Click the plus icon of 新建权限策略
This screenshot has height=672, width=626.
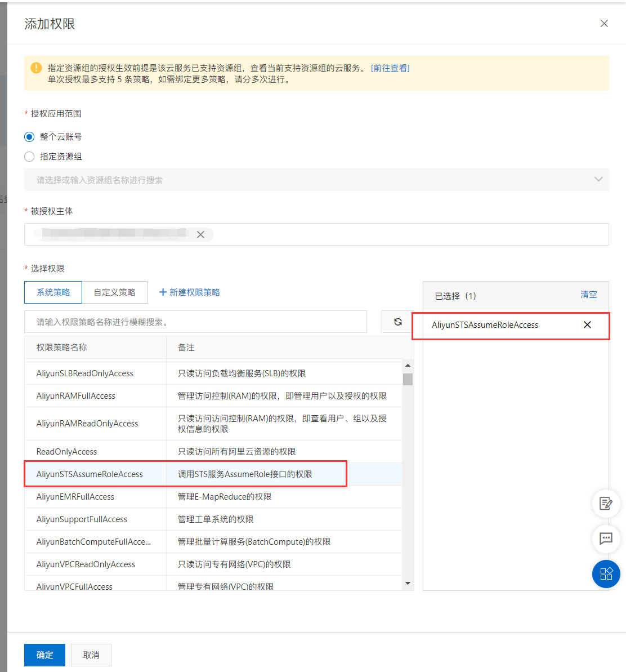[163, 292]
